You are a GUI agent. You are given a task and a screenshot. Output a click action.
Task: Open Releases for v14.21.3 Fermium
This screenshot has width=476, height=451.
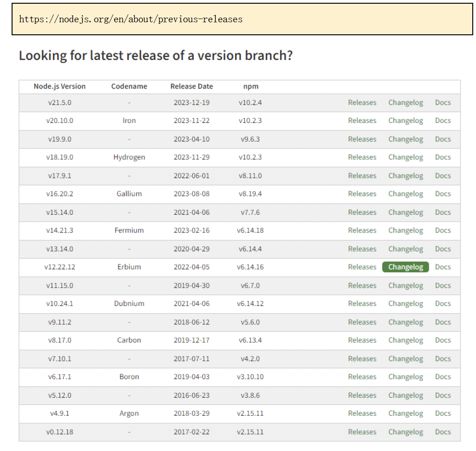362,231
